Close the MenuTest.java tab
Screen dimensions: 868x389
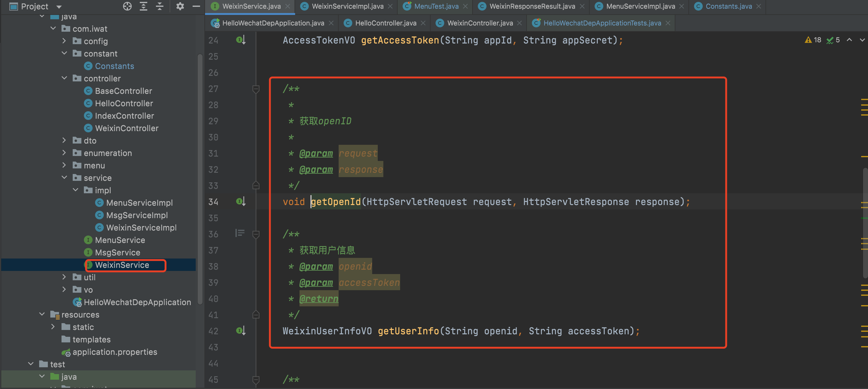465,7
